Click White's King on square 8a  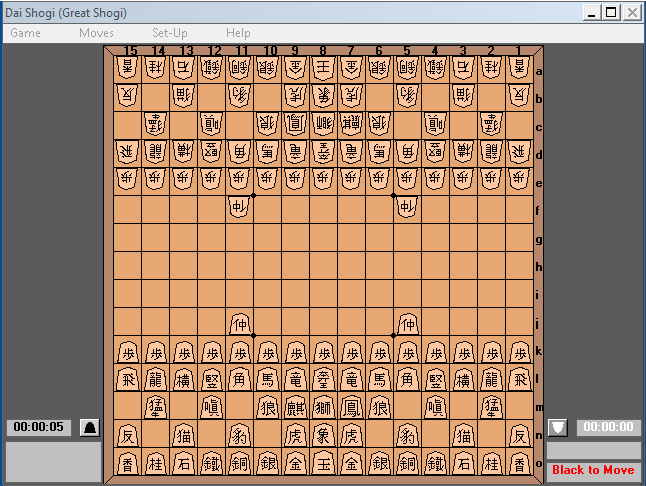[x=323, y=68]
